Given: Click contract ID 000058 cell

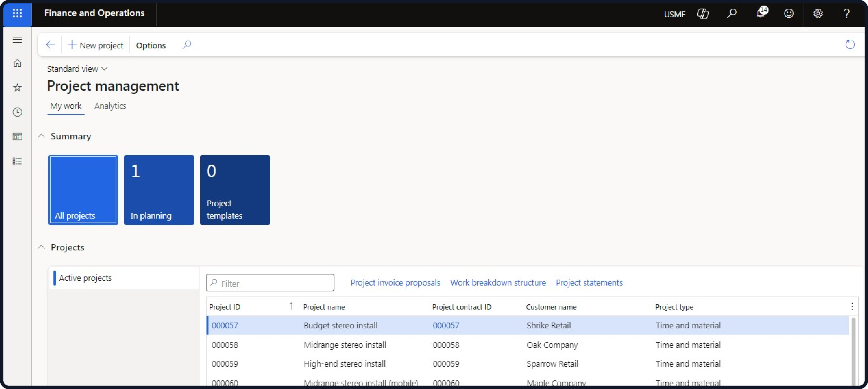Looking at the screenshot, I should click(446, 345).
